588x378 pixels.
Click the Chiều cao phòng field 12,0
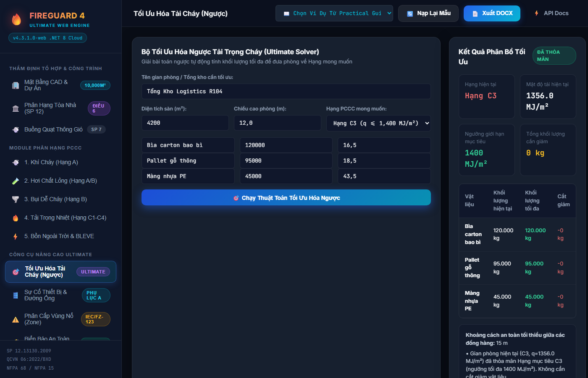278,123
